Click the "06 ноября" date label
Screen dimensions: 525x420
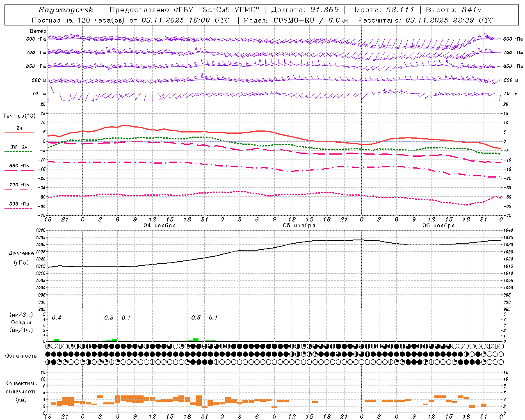tap(438, 226)
